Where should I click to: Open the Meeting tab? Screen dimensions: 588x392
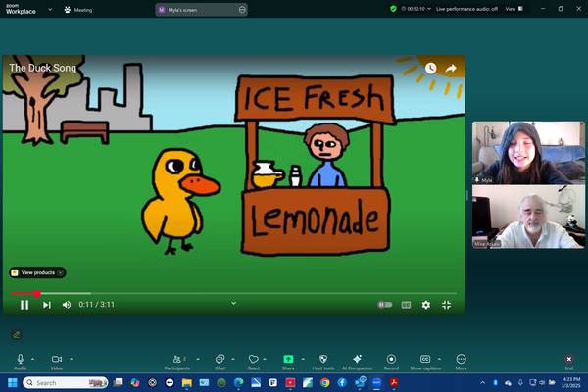pos(78,10)
